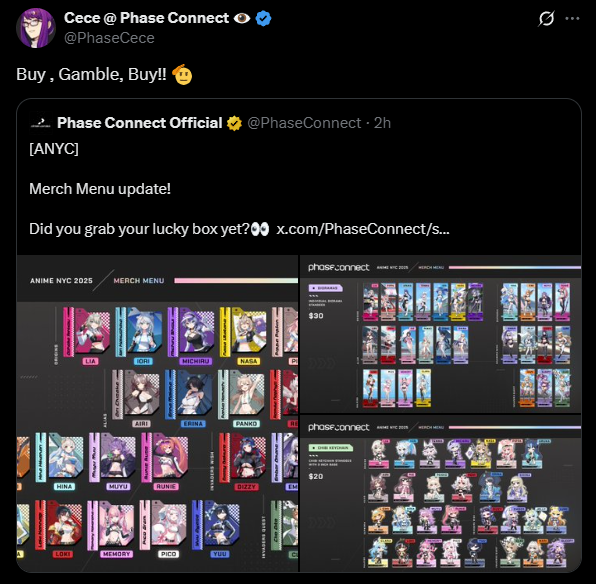596x584 pixels.
Task: Click the @PhaseConnect handle in the quoted post
Action: coord(304,123)
